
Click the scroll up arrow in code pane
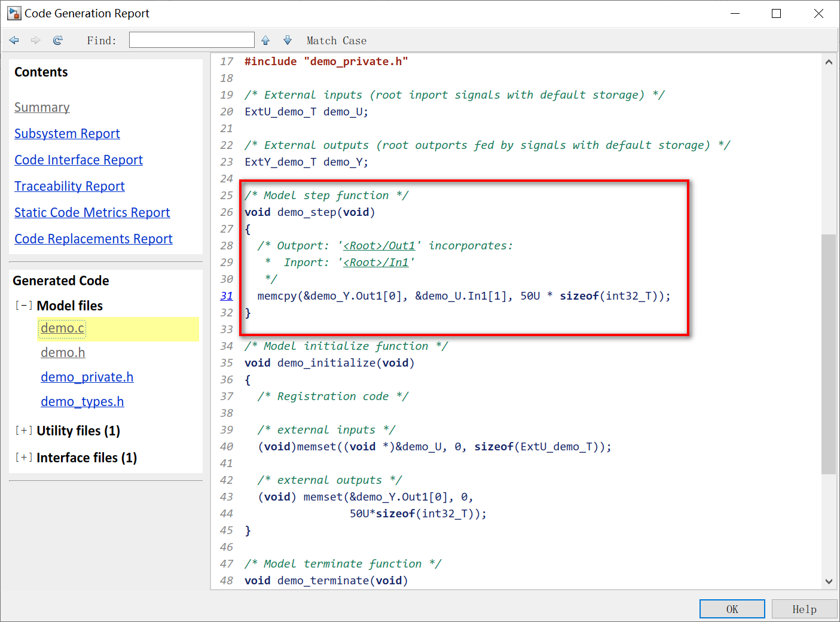(x=829, y=62)
